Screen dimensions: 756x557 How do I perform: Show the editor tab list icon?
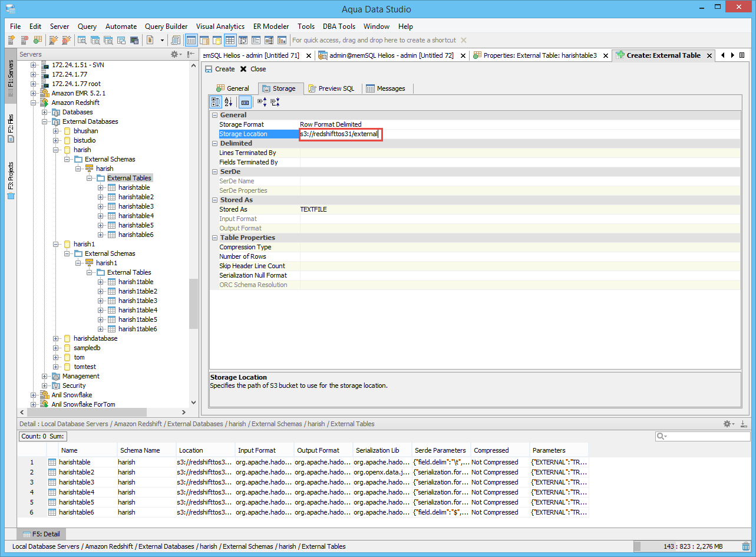[x=742, y=55]
